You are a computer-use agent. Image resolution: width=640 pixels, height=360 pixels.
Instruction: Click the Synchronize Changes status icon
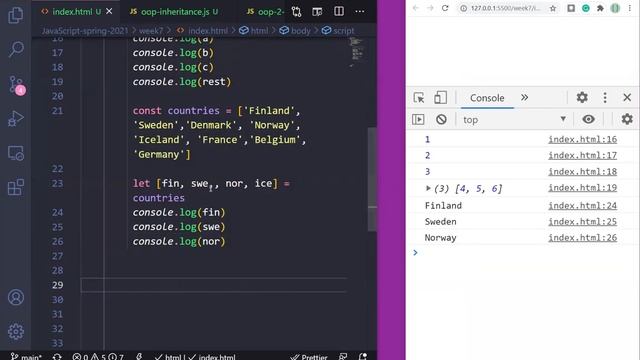[x=57, y=356]
